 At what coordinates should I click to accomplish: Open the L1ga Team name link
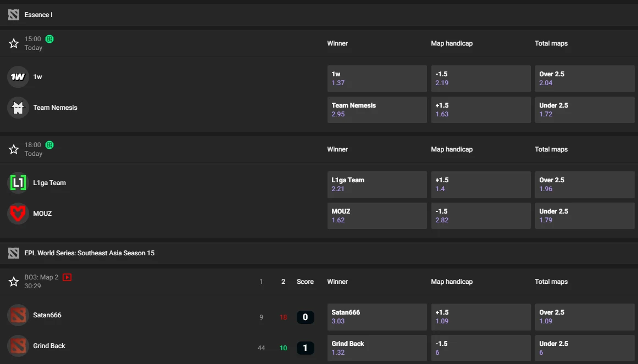(49, 183)
